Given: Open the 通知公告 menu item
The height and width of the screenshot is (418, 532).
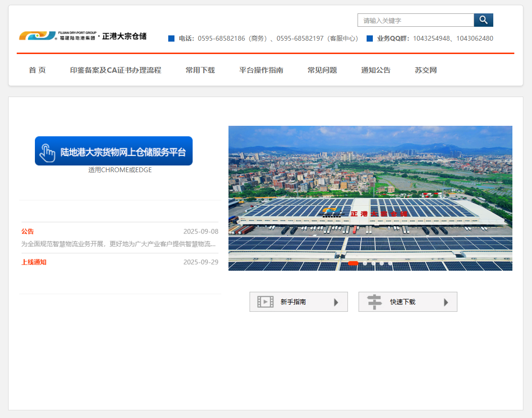Looking at the screenshot, I should click(x=376, y=70).
